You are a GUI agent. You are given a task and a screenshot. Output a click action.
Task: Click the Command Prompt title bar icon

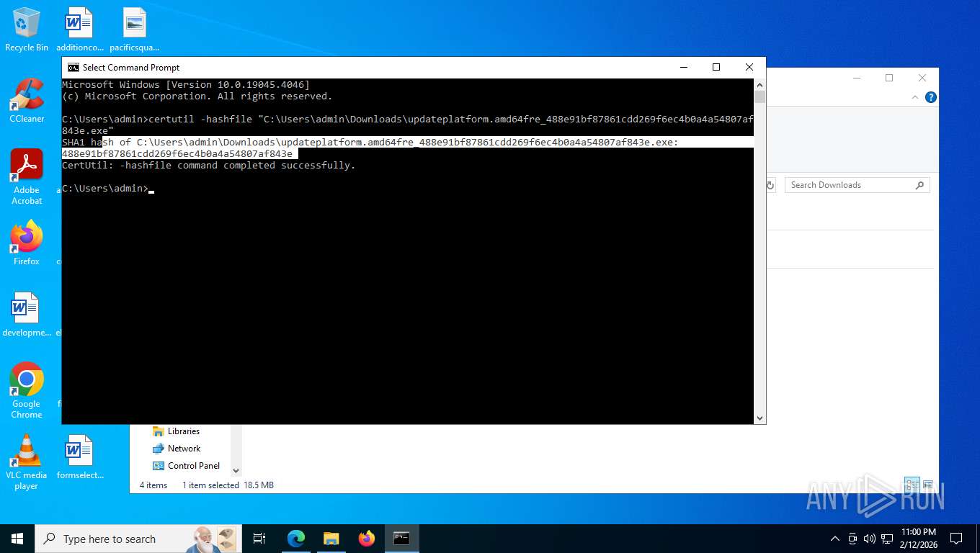[73, 68]
